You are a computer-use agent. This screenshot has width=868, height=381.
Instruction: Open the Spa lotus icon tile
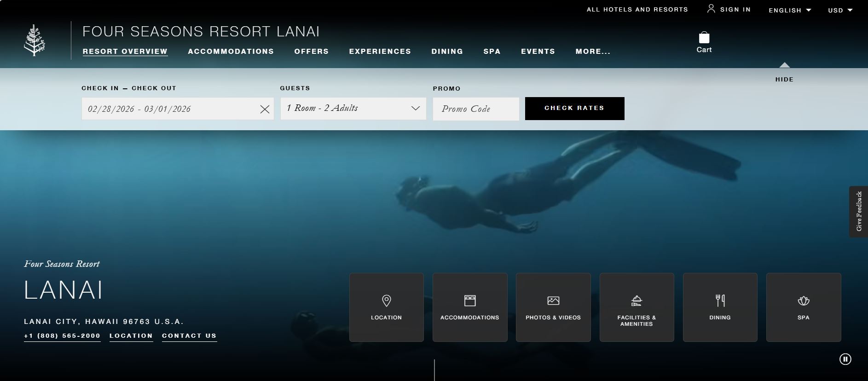click(x=803, y=307)
